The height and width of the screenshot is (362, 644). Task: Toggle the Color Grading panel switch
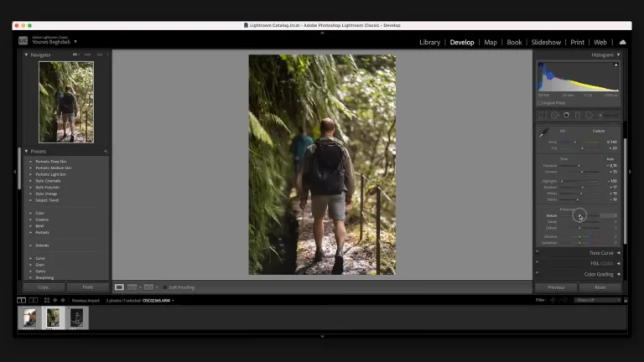coord(538,272)
